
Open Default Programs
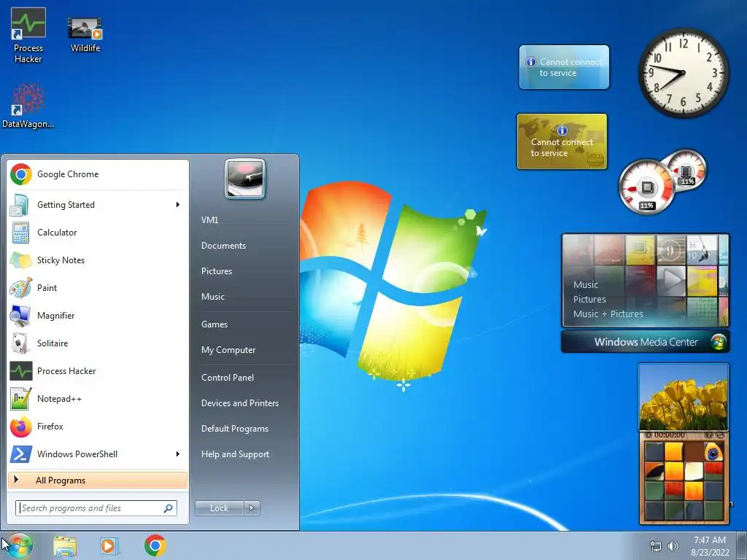coord(244,429)
